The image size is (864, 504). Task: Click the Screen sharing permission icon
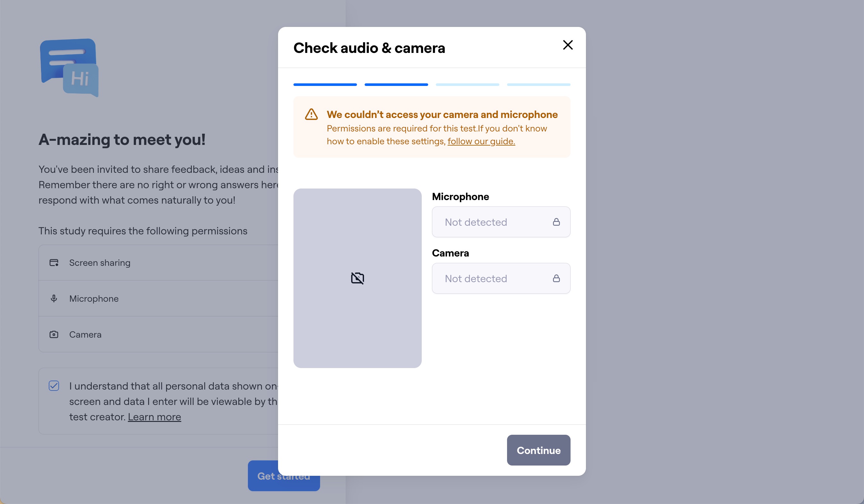(54, 263)
